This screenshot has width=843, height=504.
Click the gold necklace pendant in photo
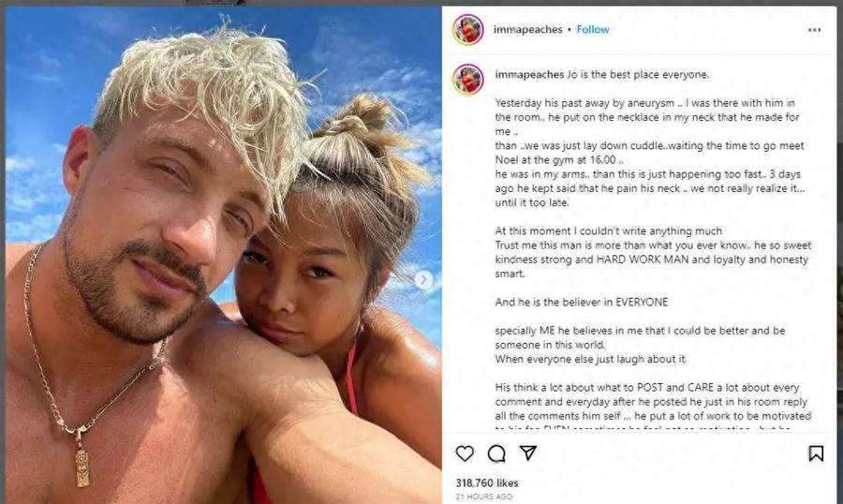(x=81, y=462)
